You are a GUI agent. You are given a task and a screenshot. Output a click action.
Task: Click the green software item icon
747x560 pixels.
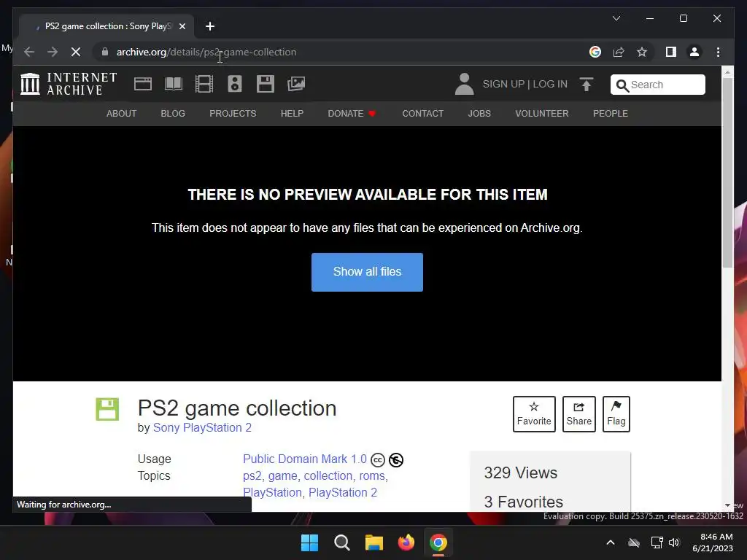tap(107, 410)
